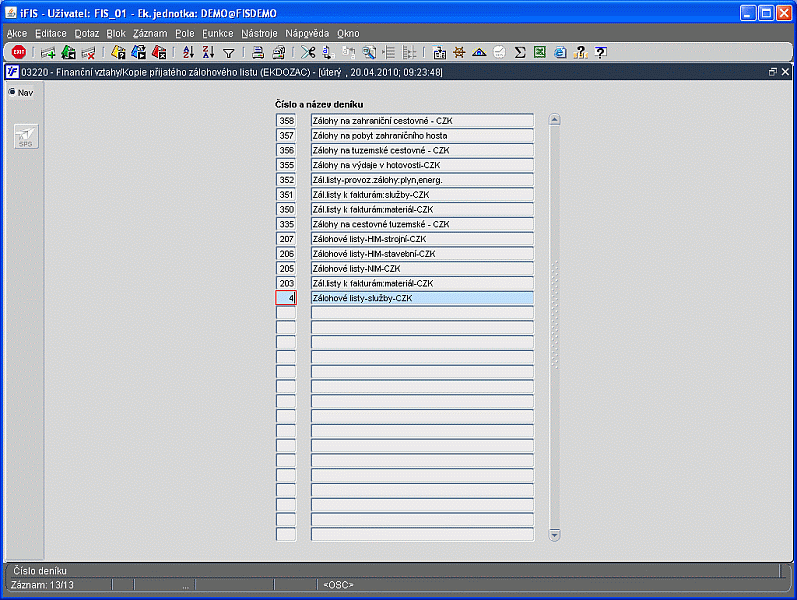Open the Okno menu
Screen dimensions: 797x600
348,34
